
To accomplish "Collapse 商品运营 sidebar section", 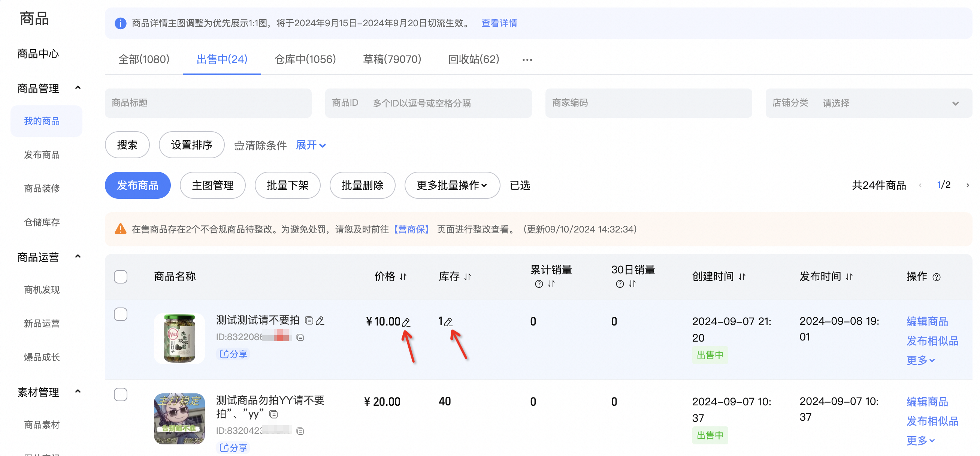I will 78,256.
